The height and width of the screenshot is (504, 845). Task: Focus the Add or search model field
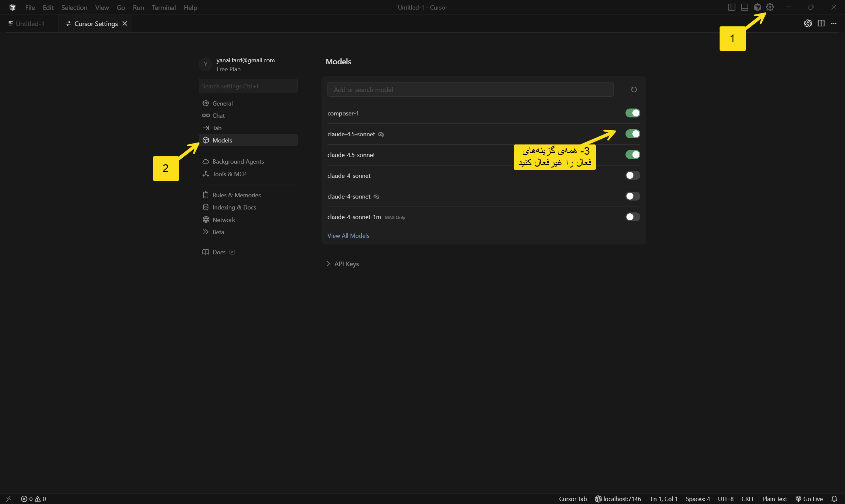point(470,90)
